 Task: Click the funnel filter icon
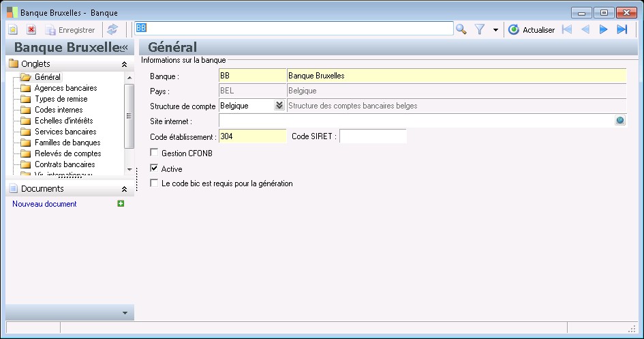480,29
